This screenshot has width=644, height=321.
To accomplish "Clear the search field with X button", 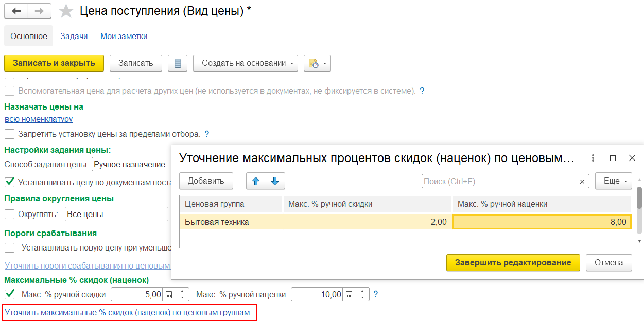I will (582, 181).
